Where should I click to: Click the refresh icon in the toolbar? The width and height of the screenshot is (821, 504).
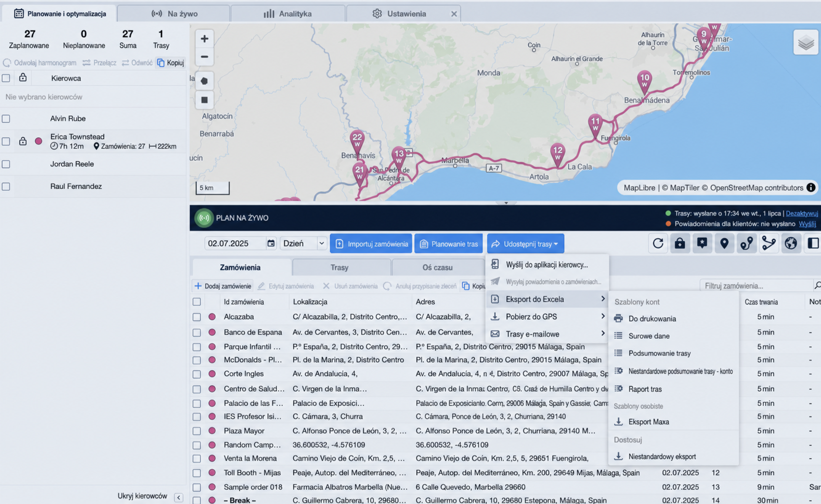tap(658, 244)
